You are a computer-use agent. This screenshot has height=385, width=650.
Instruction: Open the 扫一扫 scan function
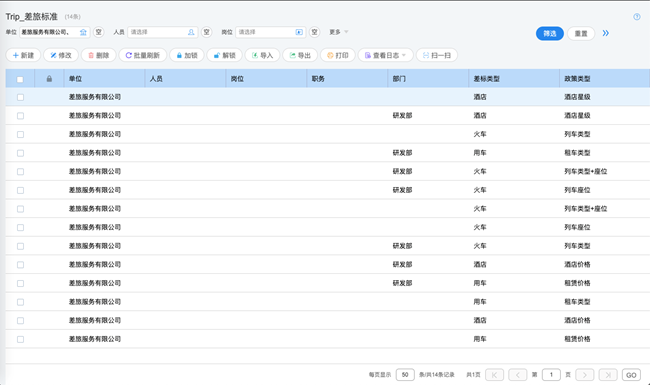click(437, 55)
